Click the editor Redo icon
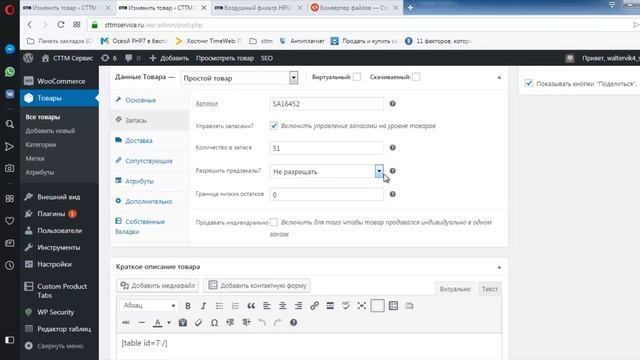Image resolution: width=640 pixels, height=360 pixels. (x=278, y=322)
